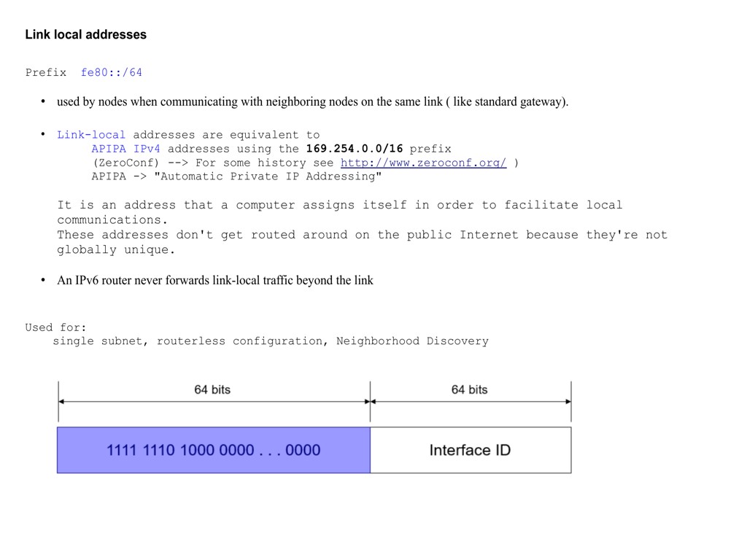Viewport: 747px width, 560px height.
Task: Click the fe80::/64 prefix link
Action: click(112, 72)
